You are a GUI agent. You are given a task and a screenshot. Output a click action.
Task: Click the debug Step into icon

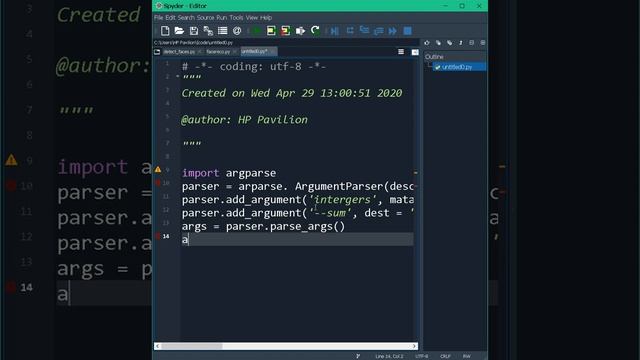(364, 30)
